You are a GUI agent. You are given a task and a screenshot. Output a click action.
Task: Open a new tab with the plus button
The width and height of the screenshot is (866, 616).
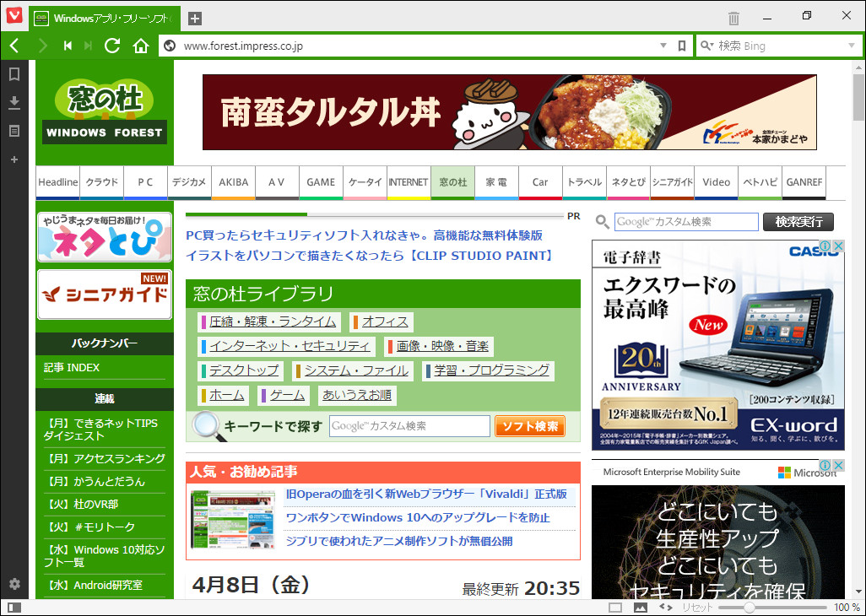tap(194, 19)
